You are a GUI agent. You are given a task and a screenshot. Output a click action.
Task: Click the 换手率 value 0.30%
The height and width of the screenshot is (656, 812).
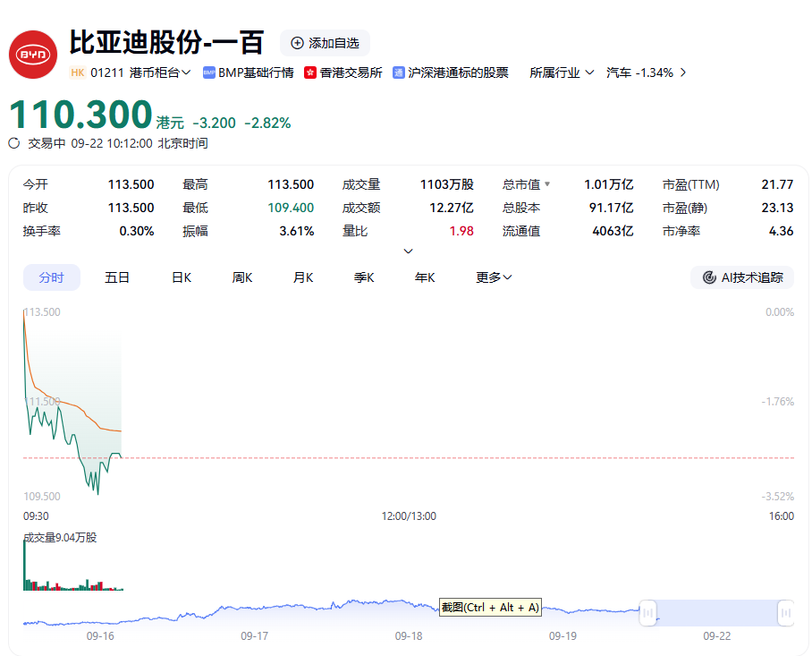[x=137, y=231]
